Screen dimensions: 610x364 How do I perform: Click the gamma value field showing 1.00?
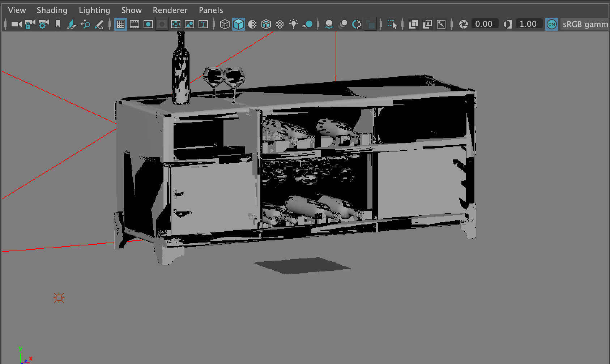[x=529, y=24]
